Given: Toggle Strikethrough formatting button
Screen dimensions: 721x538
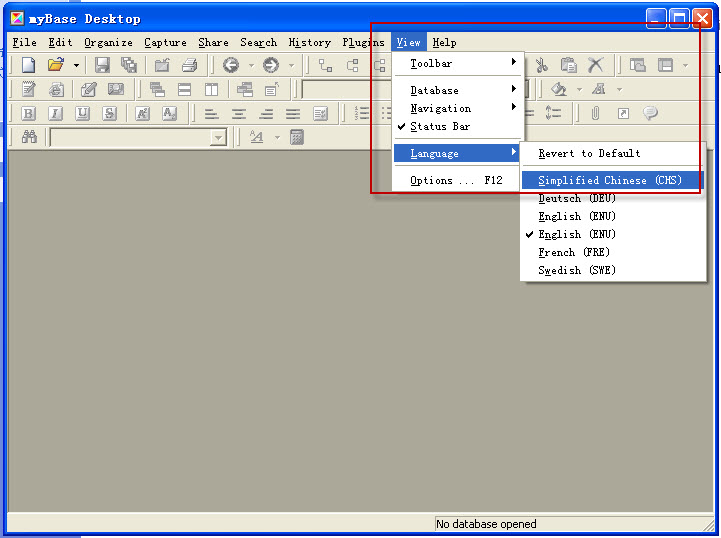Looking at the screenshot, I should 109,113.
